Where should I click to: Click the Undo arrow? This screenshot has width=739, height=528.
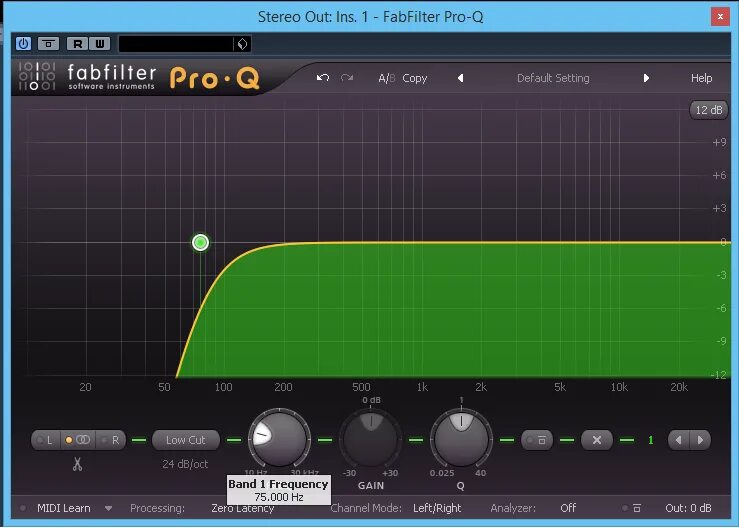pyautogui.click(x=323, y=78)
